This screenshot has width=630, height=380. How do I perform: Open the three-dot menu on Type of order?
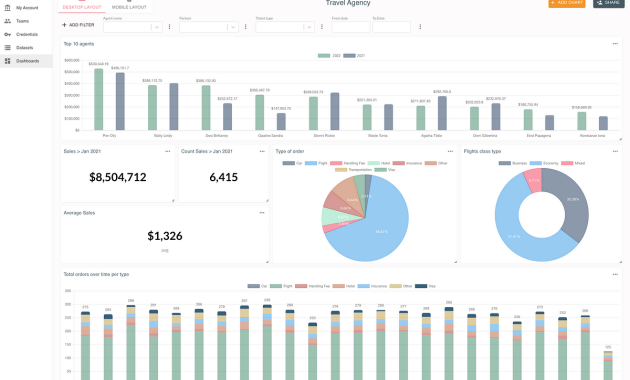[x=450, y=151]
